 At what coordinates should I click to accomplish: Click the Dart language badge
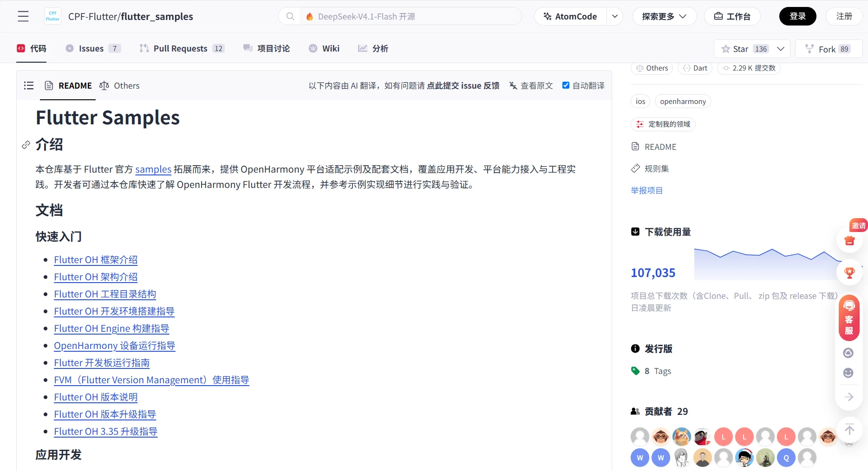pos(695,68)
